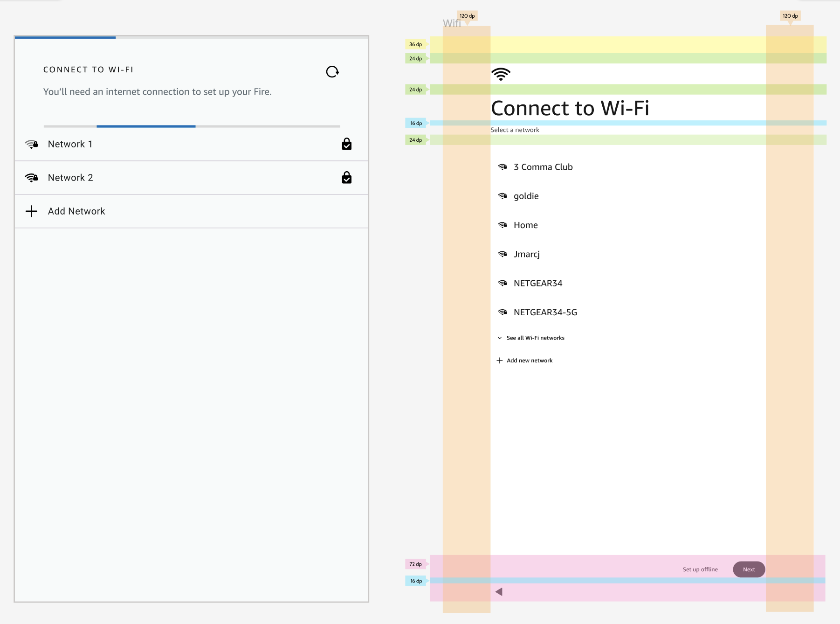Click the Wi-Fi icon beside 3 Comma Club

(503, 167)
